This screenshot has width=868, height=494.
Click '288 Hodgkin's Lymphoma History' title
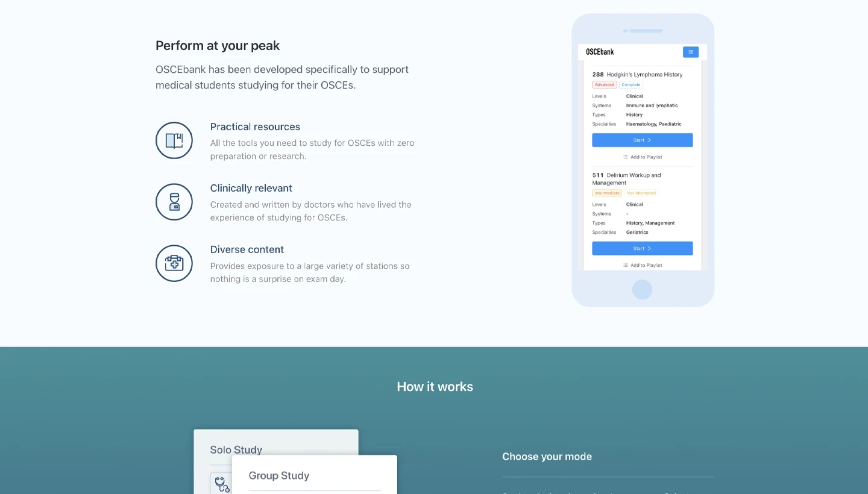(637, 75)
